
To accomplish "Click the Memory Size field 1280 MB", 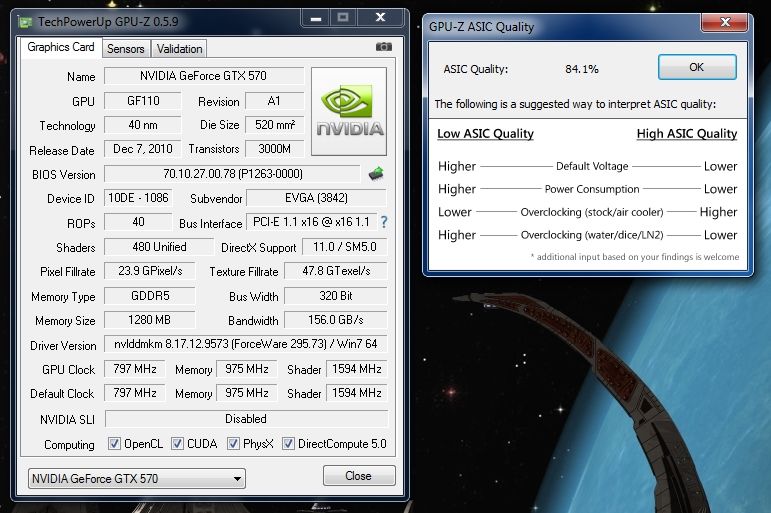I will tap(150, 320).
